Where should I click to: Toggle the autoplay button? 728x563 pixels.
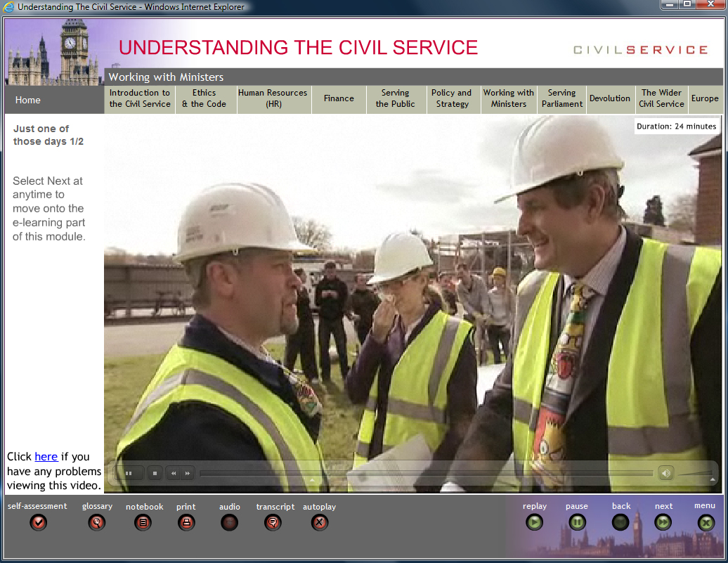320,522
